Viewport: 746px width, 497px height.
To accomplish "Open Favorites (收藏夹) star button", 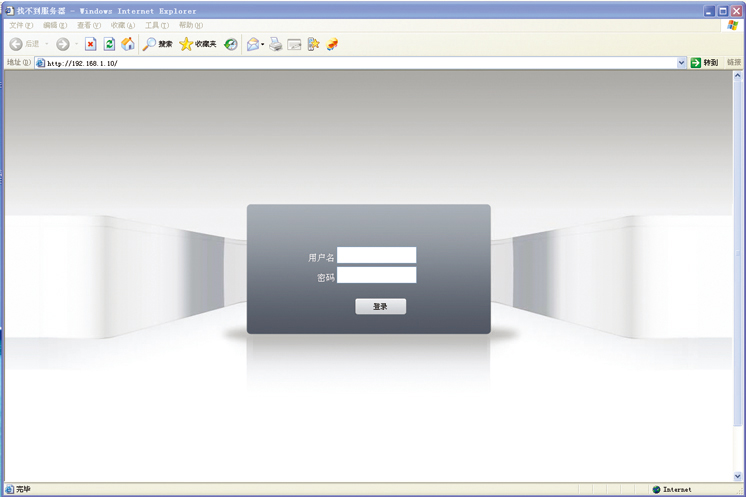I will point(197,44).
